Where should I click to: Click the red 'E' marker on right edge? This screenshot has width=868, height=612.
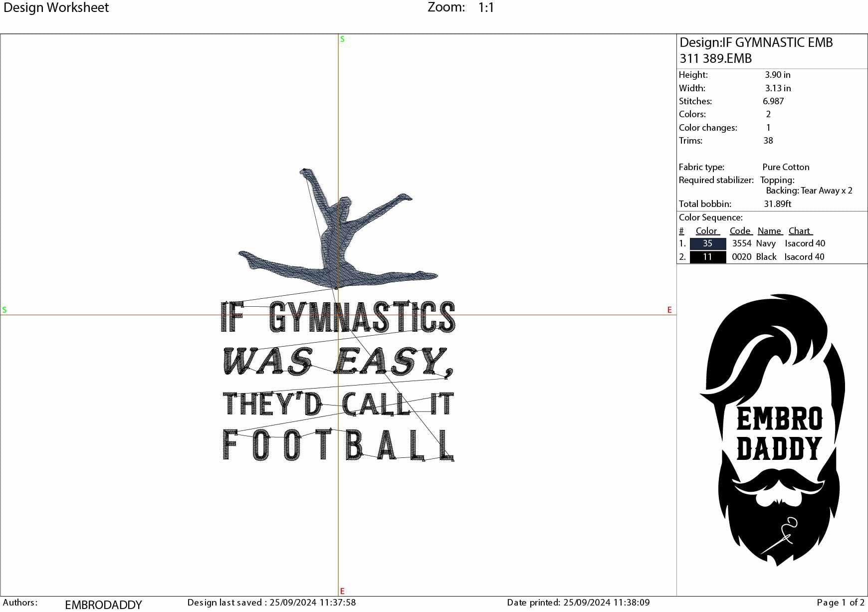[669, 310]
